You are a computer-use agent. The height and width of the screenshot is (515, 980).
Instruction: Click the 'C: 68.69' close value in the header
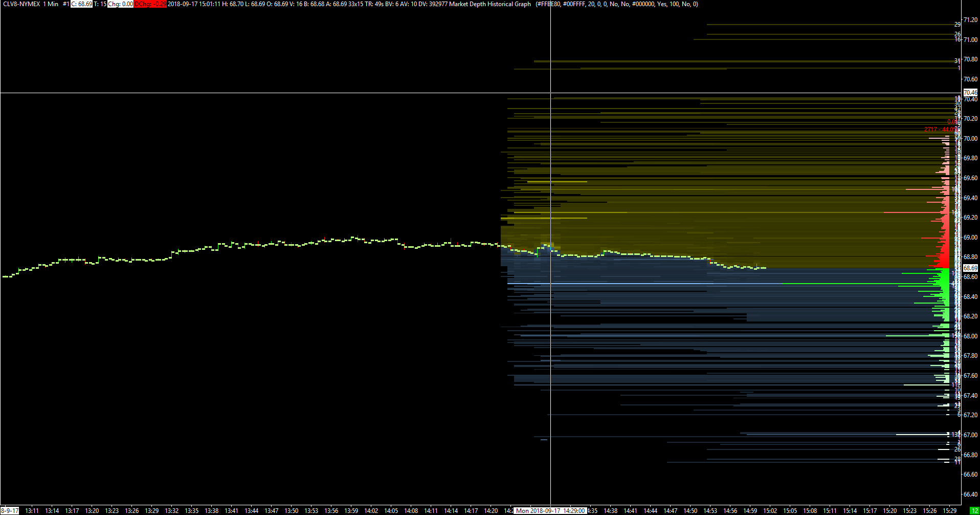[81, 4]
